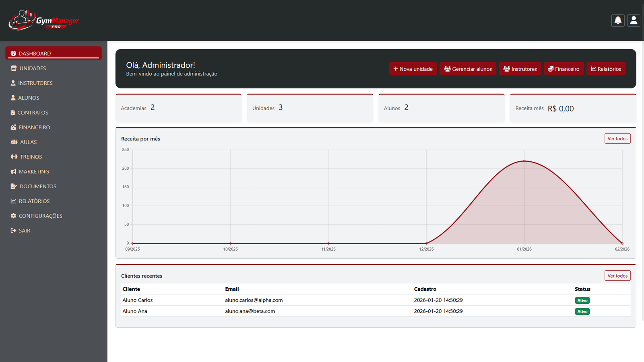Click the 01/2026 peak point on the chart
Screen dimensions: 644x362
pos(524,161)
